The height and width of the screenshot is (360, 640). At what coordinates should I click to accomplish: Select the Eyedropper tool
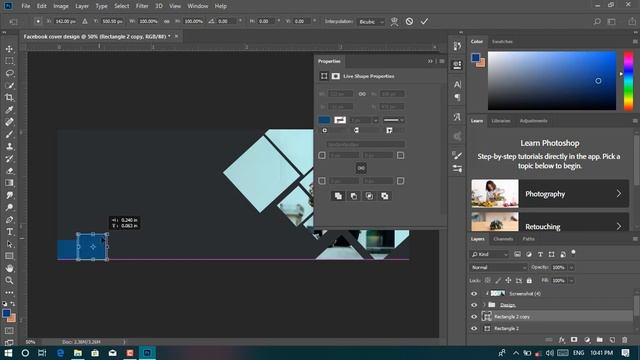click(9, 109)
